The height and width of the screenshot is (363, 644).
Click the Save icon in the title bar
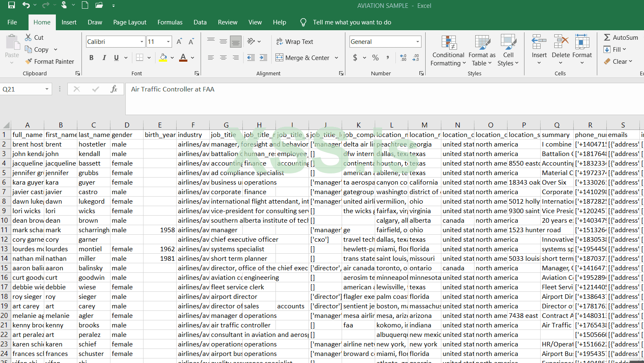(x=12, y=5)
